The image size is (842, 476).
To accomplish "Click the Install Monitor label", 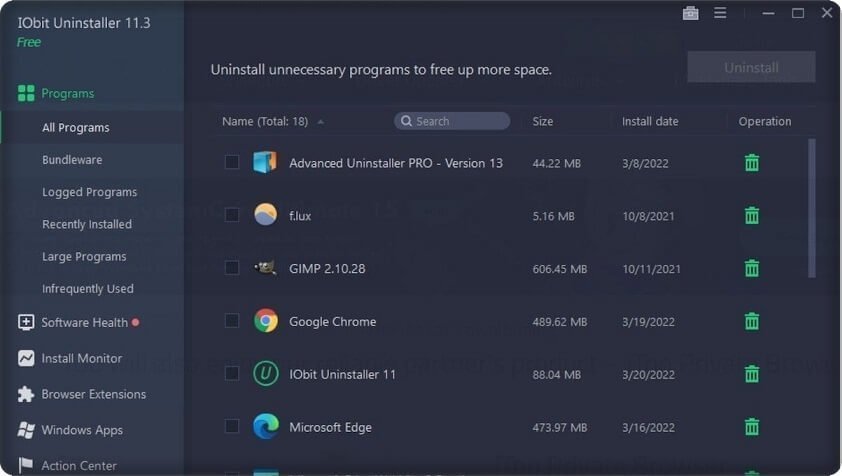I will (82, 358).
